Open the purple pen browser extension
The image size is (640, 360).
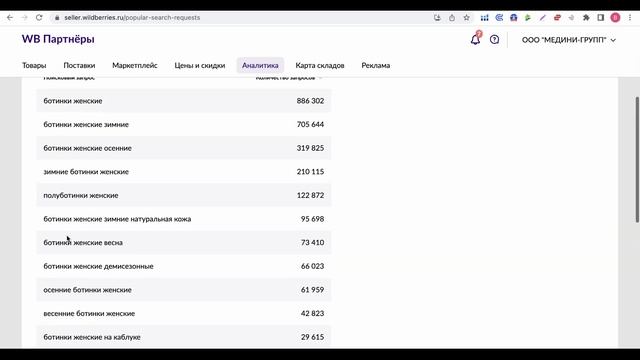pos(542,18)
